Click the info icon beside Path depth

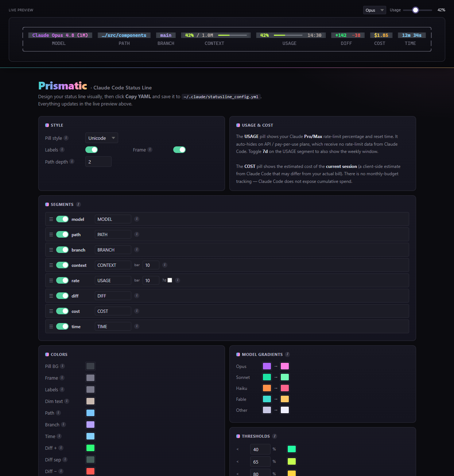[72, 161]
